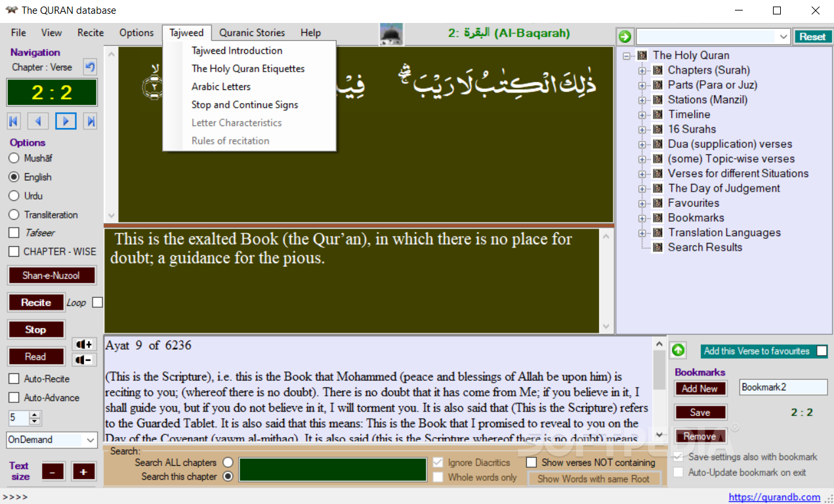Click the Reset button
The image size is (834, 504).
point(812,37)
